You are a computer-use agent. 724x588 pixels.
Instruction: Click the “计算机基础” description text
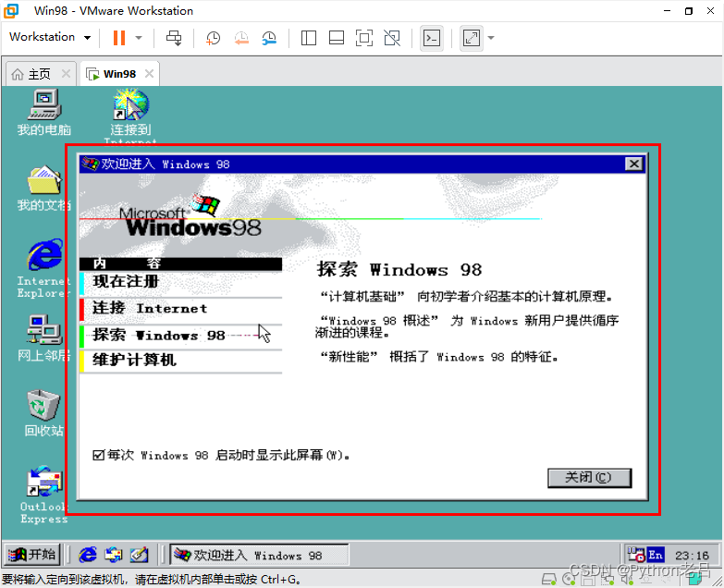tap(466, 296)
